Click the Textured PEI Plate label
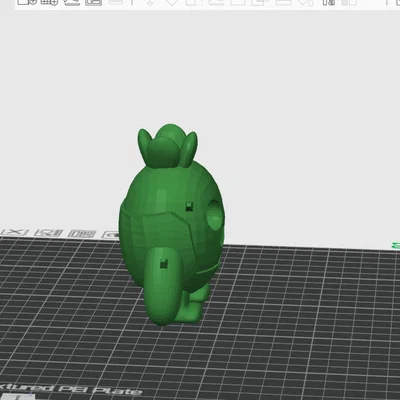 click(70, 389)
